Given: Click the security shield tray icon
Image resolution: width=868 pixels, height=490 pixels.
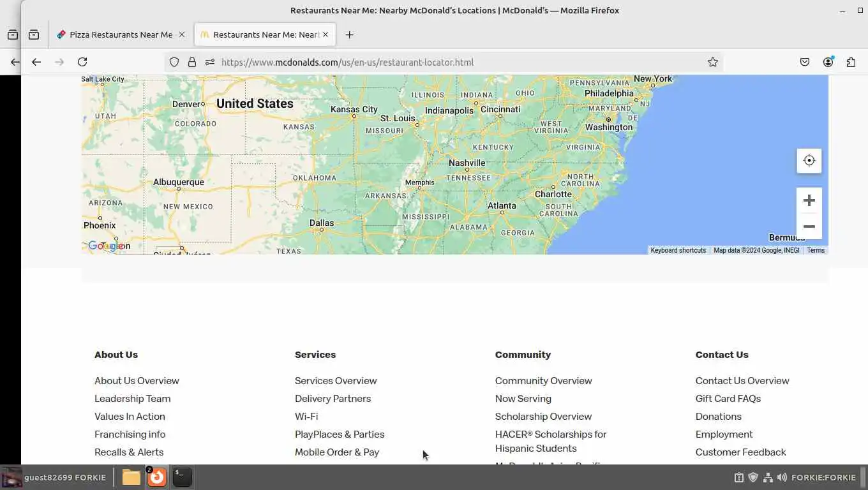Looking at the screenshot, I should pos(753,477).
